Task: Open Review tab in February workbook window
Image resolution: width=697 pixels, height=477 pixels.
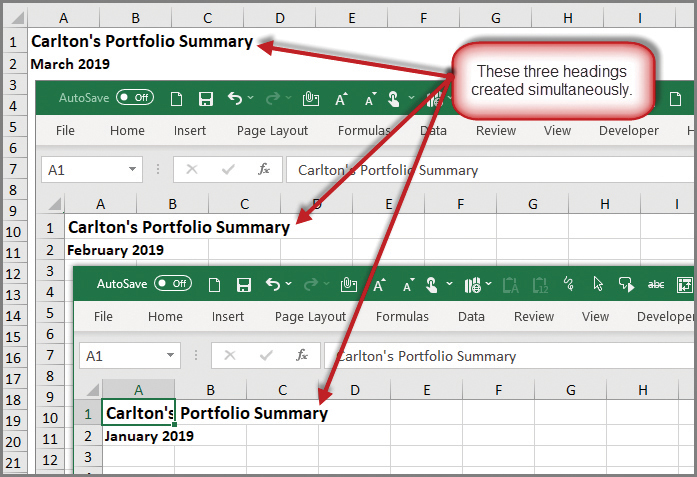Action: click(x=496, y=131)
